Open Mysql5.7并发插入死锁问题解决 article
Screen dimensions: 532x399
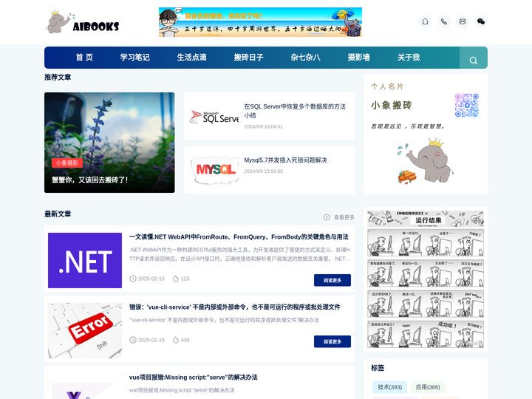tap(285, 160)
